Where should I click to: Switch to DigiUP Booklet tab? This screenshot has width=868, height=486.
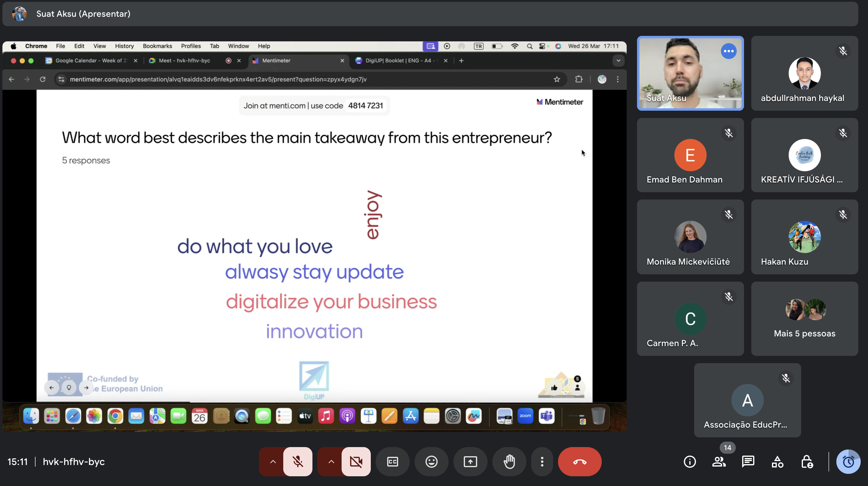point(402,61)
